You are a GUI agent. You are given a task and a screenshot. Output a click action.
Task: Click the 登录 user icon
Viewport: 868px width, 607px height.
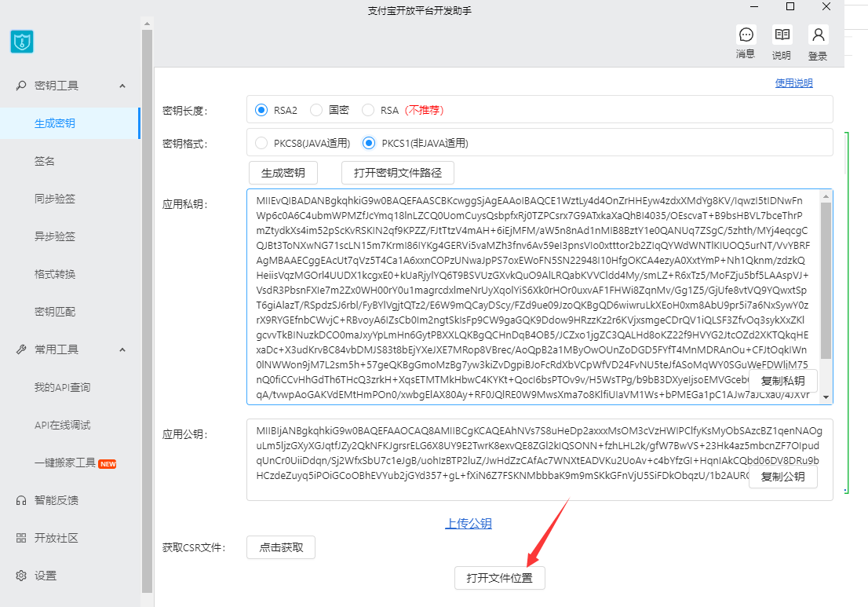tap(818, 35)
